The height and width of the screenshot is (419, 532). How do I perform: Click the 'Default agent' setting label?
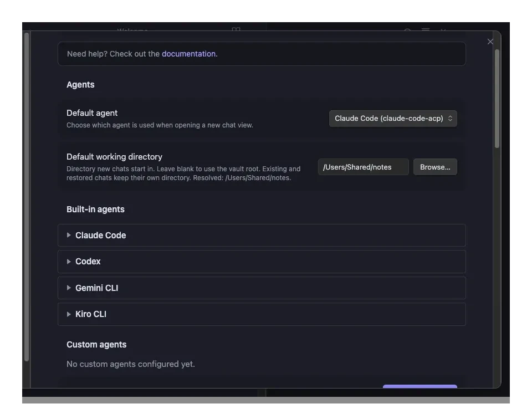92,113
